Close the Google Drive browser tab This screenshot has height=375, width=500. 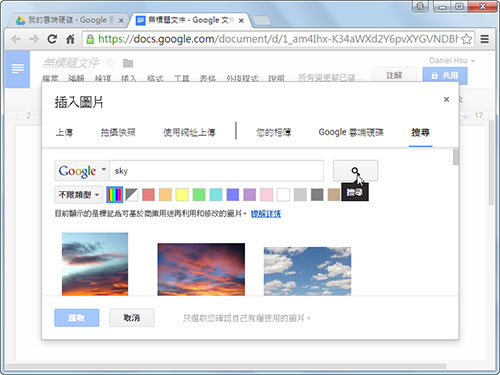pos(121,21)
